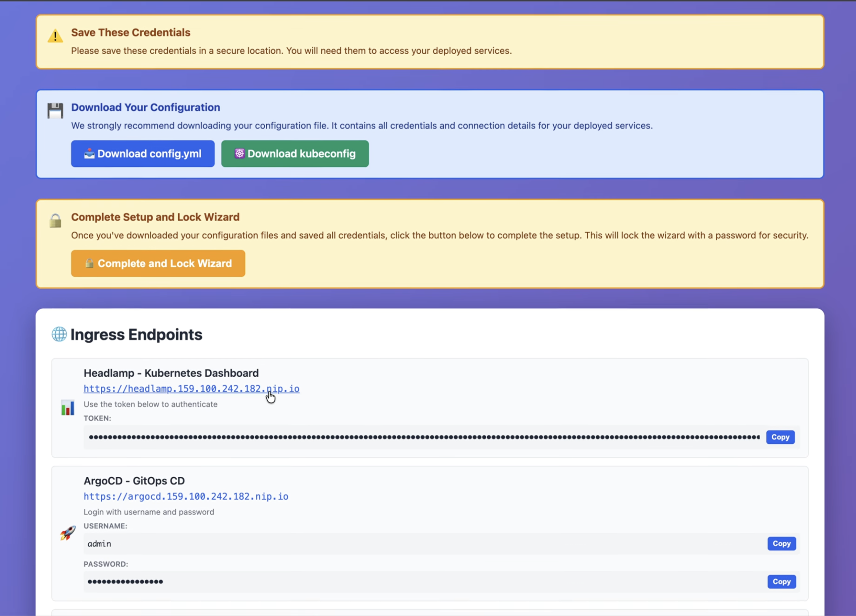Click the rocket icon for ArgoCD
856x616 pixels.
tap(68, 533)
